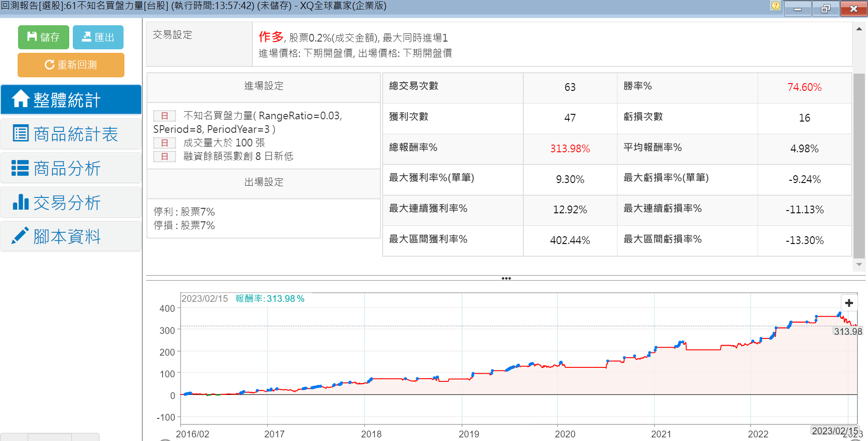Viewport: 868px width, 441px height.
Task: Click the export (匯出) button
Action: (x=98, y=37)
